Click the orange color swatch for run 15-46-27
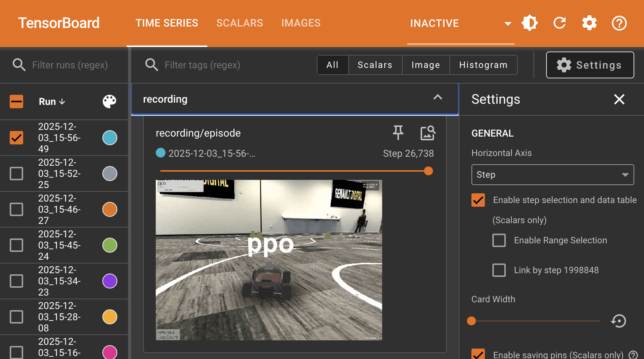The height and width of the screenshot is (359, 644). [110, 209]
